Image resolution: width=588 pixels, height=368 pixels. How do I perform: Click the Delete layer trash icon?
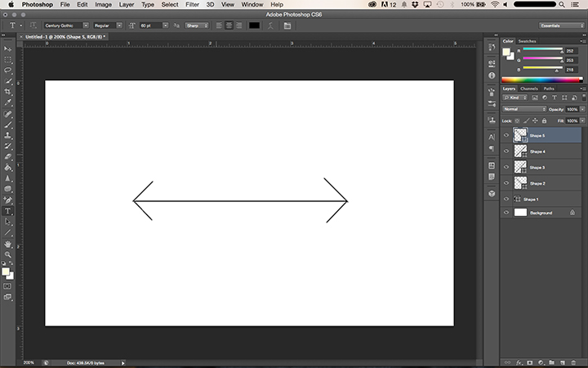coord(573,363)
